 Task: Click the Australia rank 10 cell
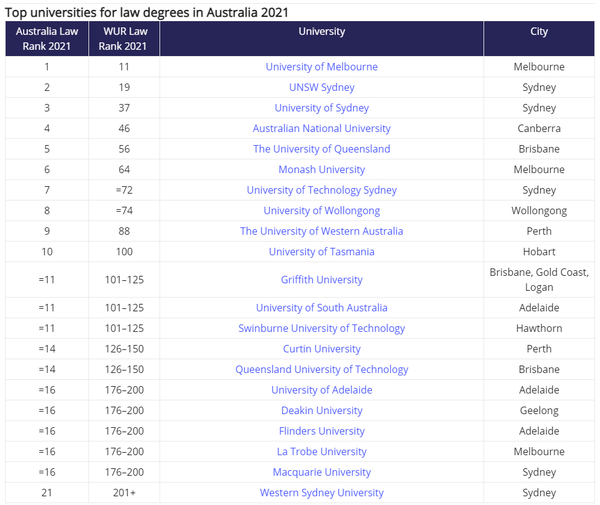pos(47,252)
